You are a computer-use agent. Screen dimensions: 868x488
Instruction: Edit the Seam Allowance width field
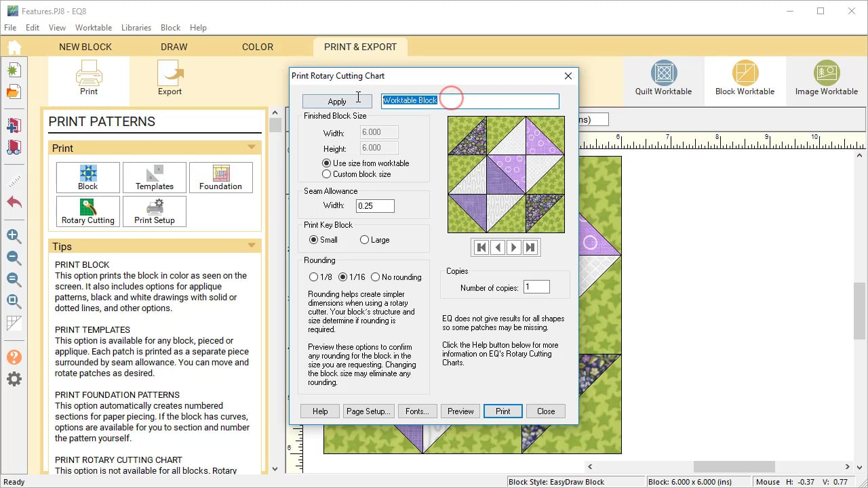click(375, 205)
